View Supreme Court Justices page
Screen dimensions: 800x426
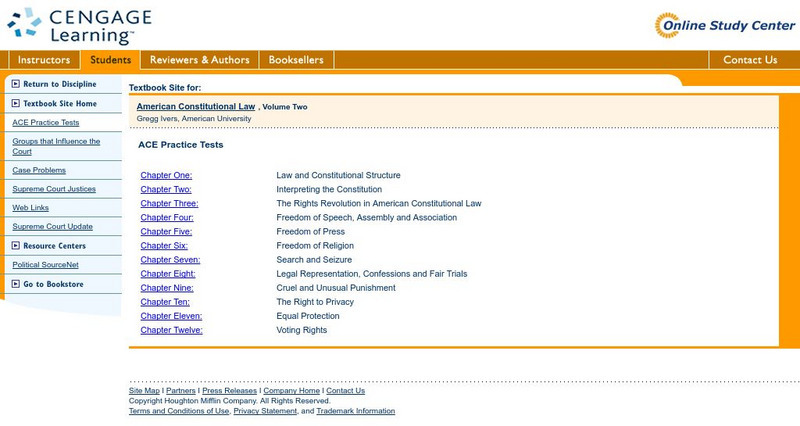54,189
